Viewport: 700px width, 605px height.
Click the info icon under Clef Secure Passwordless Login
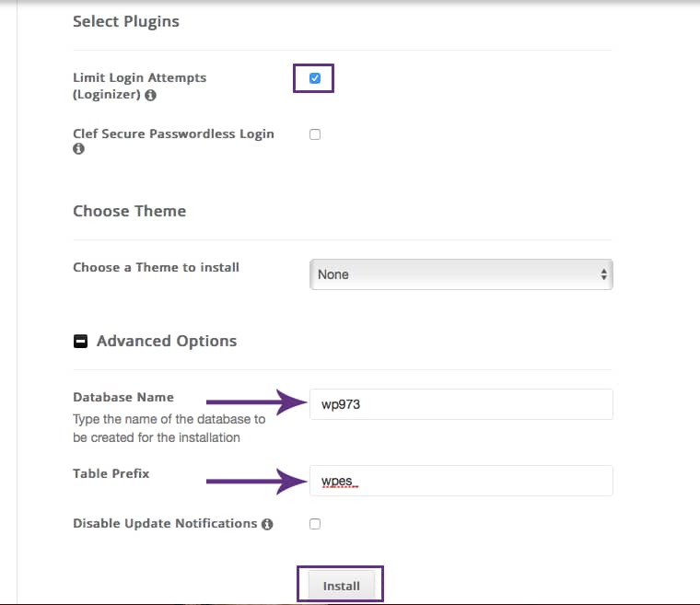(x=78, y=149)
